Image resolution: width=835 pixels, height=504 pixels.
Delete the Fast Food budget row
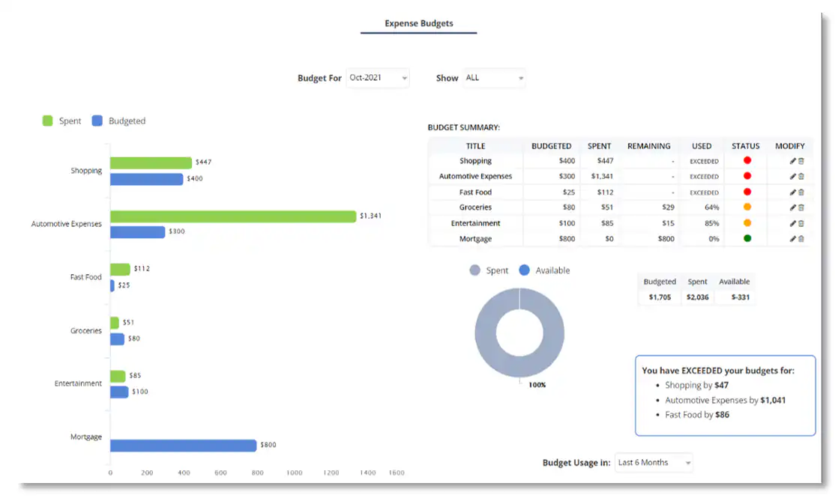tap(801, 192)
